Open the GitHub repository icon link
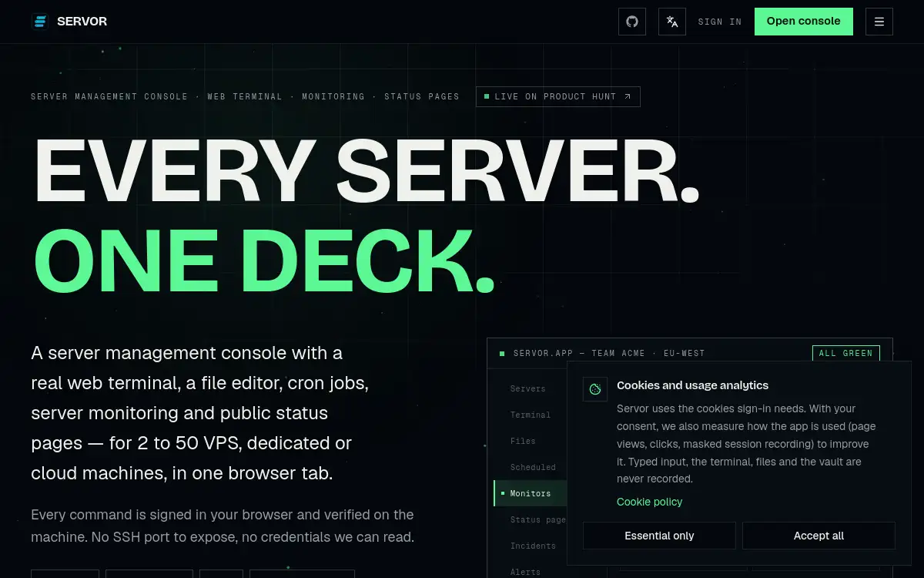924x578 pixels. (x=632, y=22)
